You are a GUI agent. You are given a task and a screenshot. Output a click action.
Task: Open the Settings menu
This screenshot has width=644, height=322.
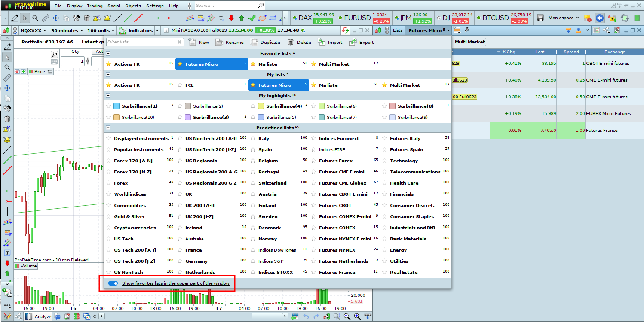[155, 6]
